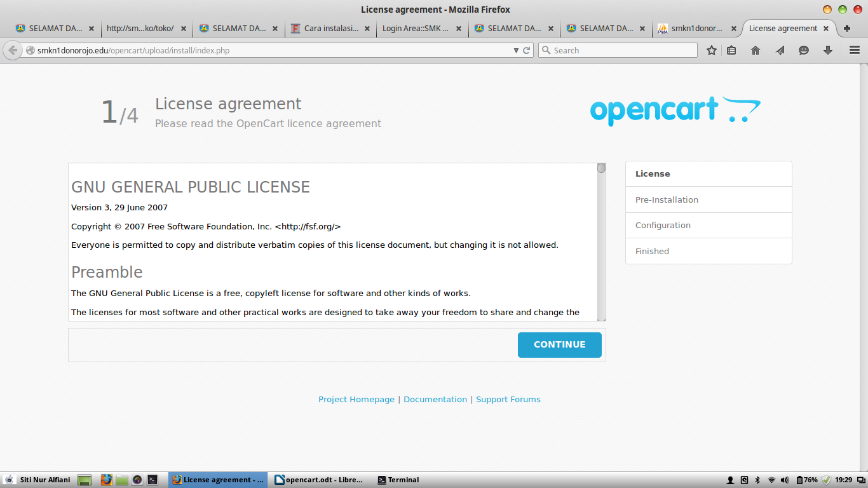Select 'Configuration' step in sidebar

click(709, 225)
